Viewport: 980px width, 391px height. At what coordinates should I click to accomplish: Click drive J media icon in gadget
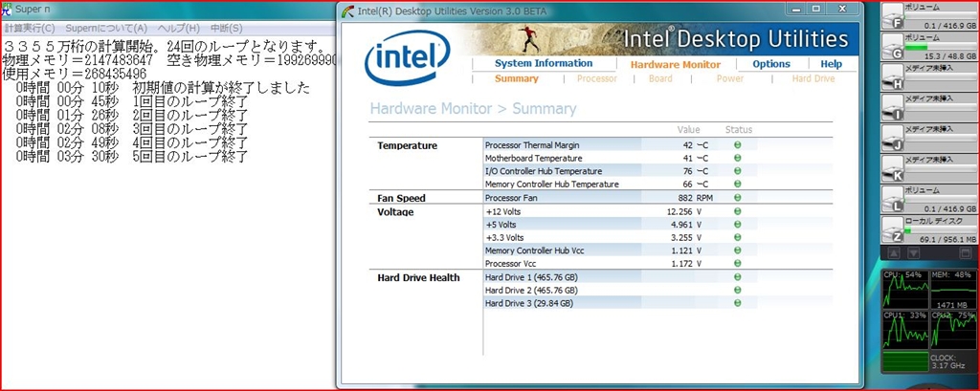893,139
